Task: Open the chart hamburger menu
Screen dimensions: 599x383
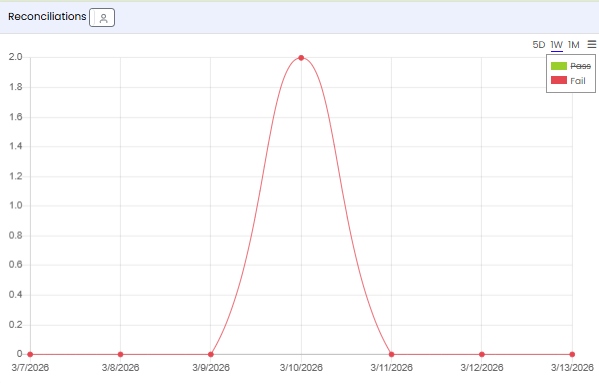Action: 591,45
